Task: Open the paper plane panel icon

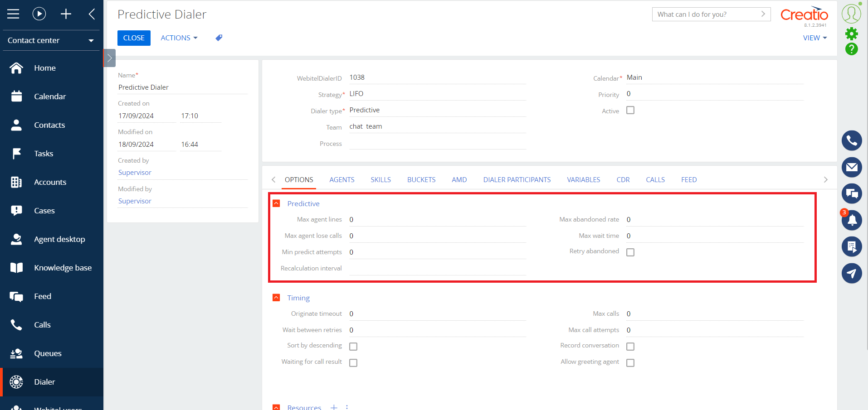Action: 852,273
